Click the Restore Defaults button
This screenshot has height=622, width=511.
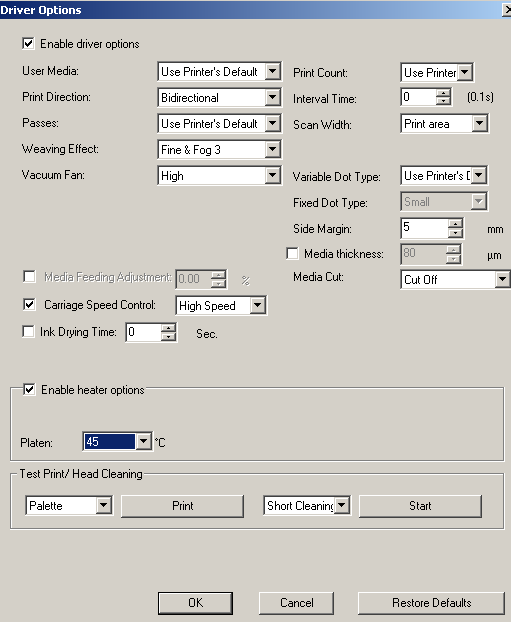[x=431, y=603]
